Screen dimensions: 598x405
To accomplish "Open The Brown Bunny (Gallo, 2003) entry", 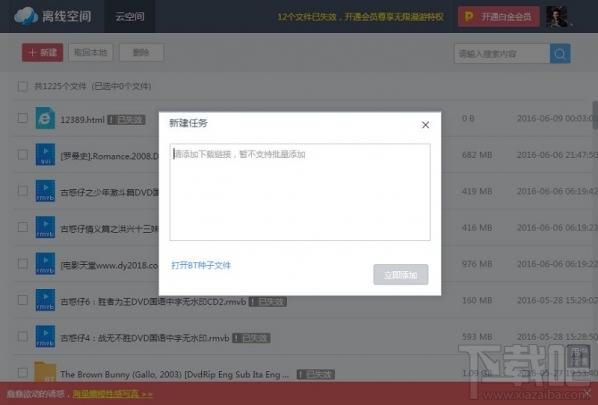I will click(x=175, y=374).
